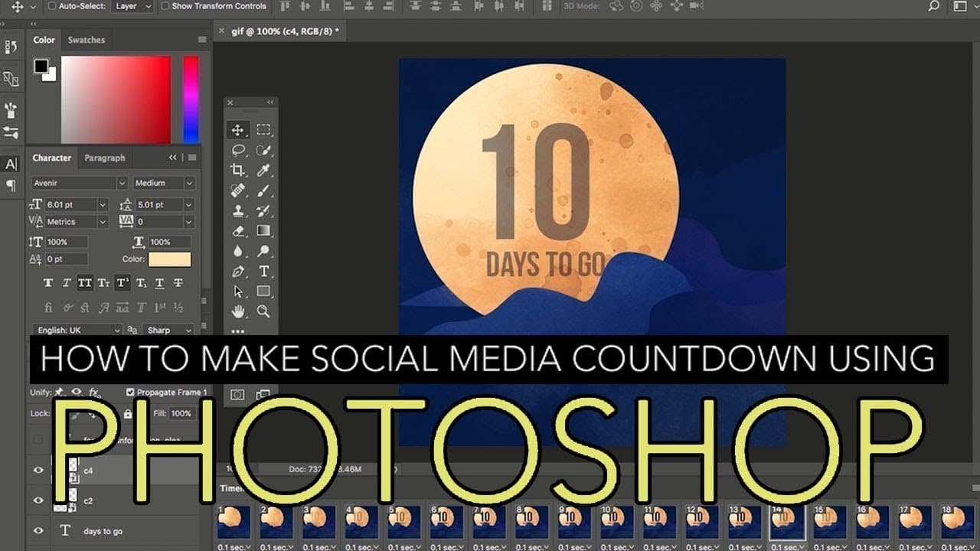Hide the c2 layer
Screen dimensions: 980x551
(38, 500)
